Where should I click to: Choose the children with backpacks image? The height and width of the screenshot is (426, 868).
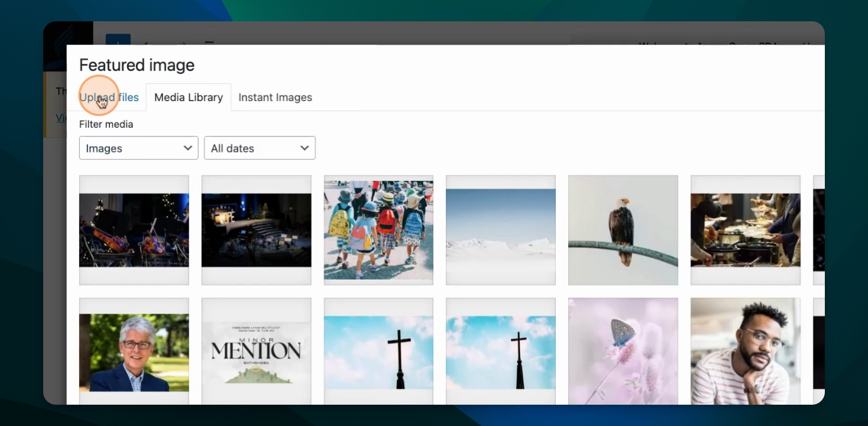pyautogui.click(x=378, y=230)
